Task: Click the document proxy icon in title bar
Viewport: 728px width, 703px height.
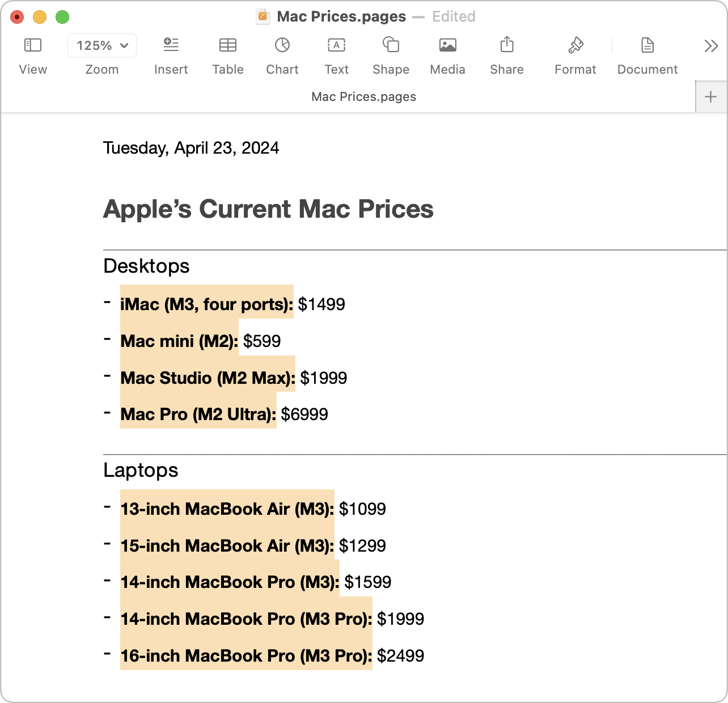Action: [263, 16]
